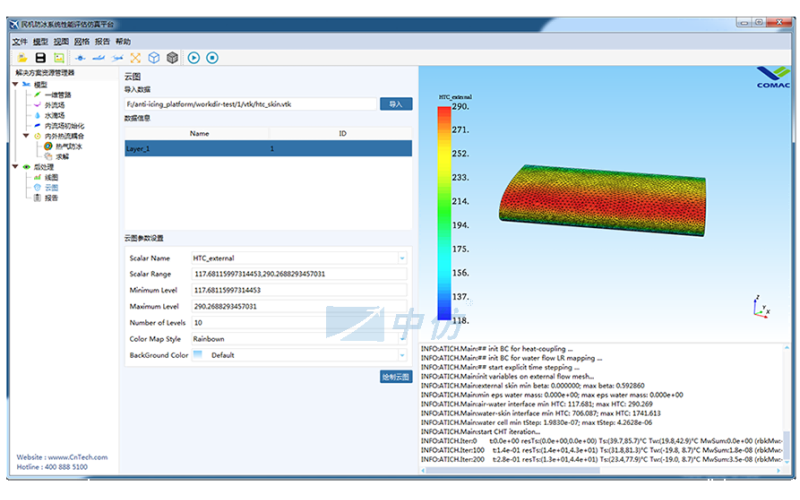Show solid shaded cube display mode

pyautogui.click(x=172, y=58)
